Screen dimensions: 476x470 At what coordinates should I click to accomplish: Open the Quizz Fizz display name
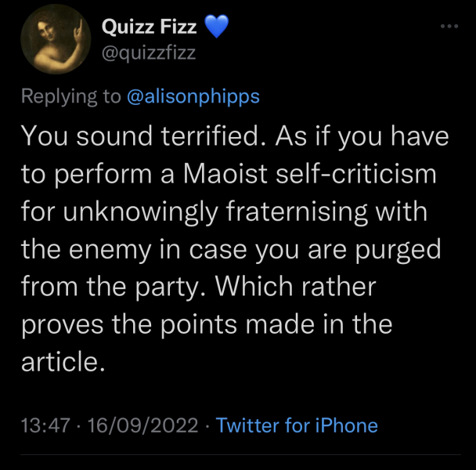coord(150,30)
